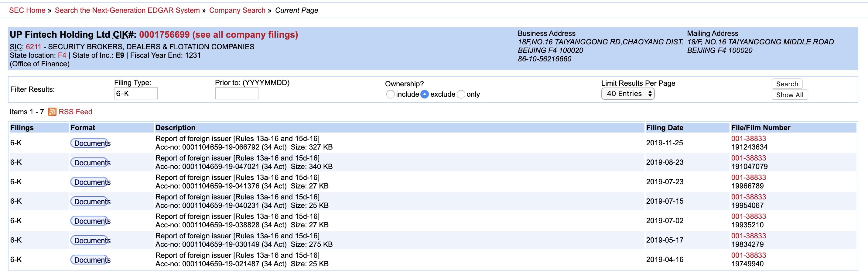Open CIK 0001756699 all company filings link
This screenshot has height=276, width=868.
218,35
